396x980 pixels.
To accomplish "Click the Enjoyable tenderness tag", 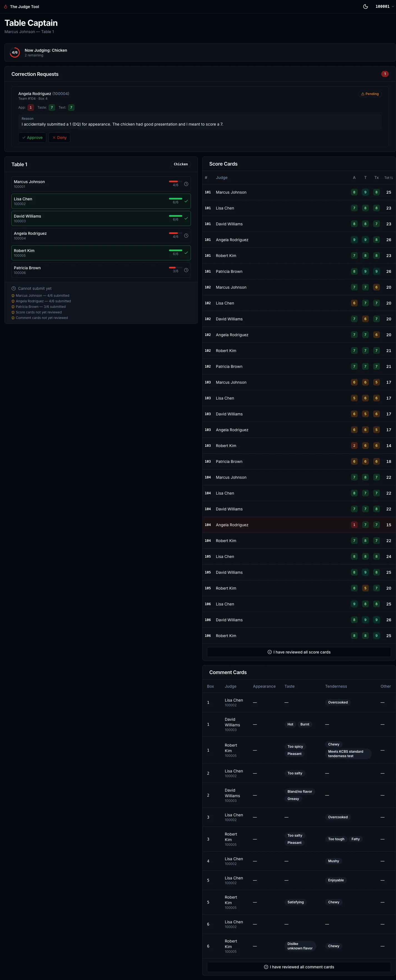I will 336,880.
